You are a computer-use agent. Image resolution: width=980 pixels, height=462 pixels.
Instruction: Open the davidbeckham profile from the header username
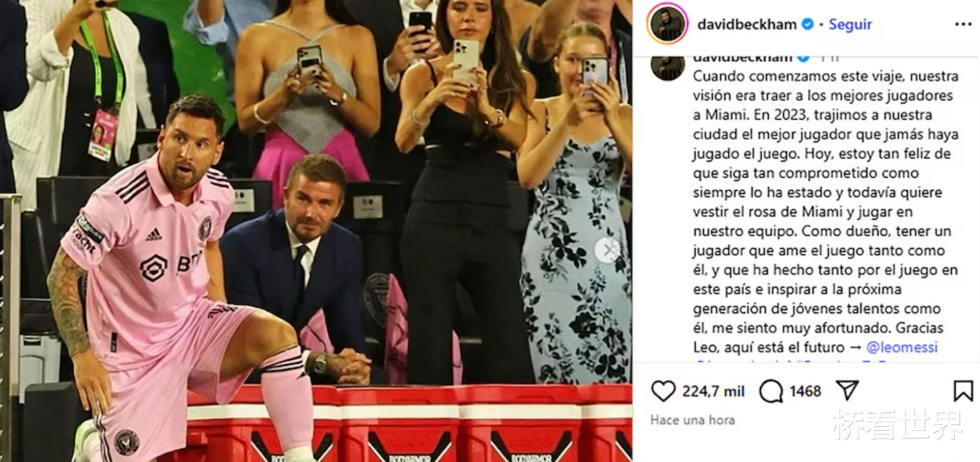[x=747, y=24]
